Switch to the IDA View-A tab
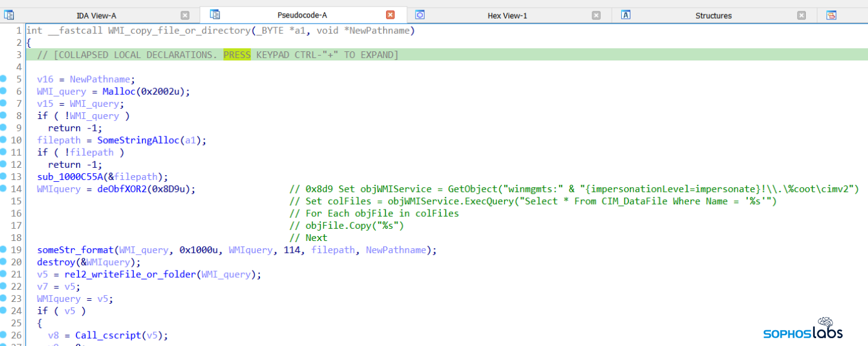868x346 pixels. [x=96, y=16]
